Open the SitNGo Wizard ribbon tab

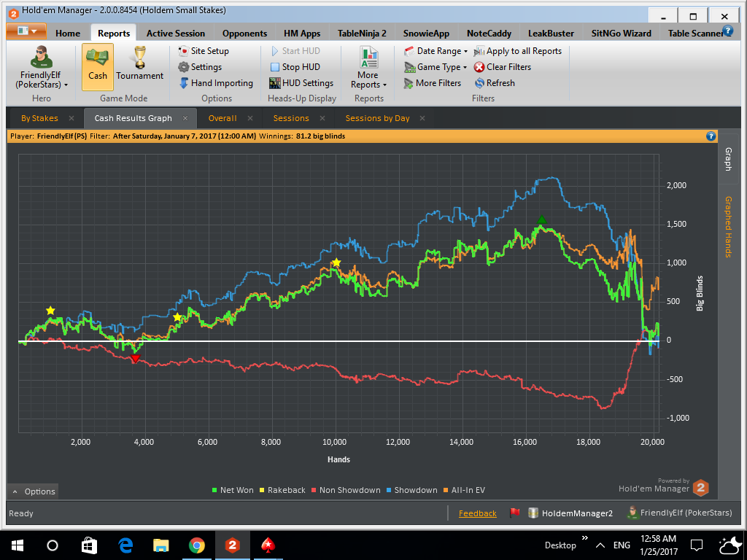[x=621, y=34]
